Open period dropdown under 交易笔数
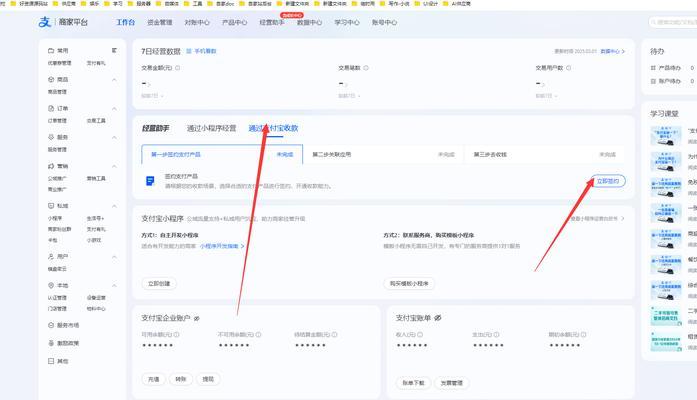The height and width of the screenshot is (400, 697). point(349,96)
